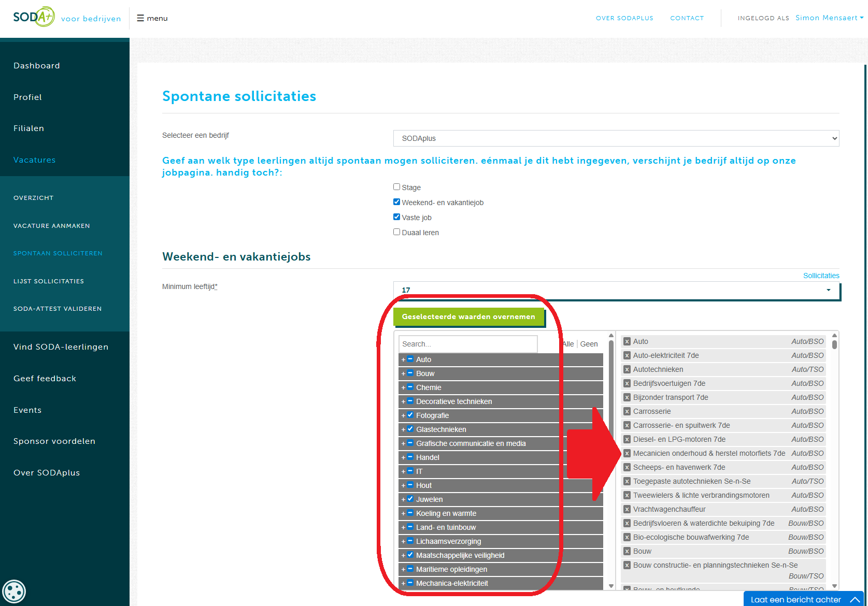Remove Autotechnieken from selected items

(x=627, y=369)
